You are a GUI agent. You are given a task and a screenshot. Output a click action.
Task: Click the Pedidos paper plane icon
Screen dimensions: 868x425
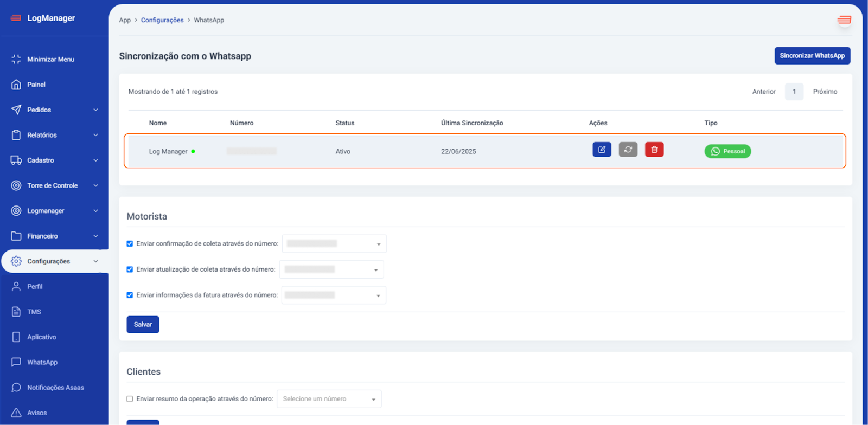coord(16,110)
